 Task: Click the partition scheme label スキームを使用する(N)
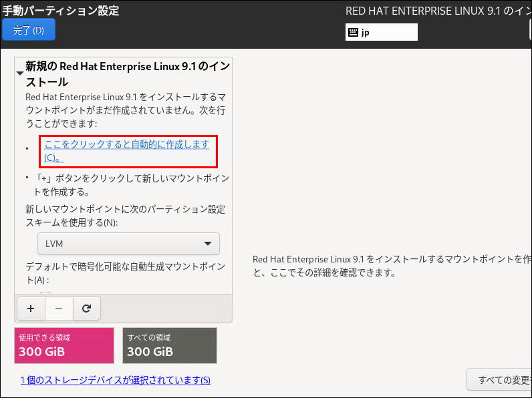pos(125,216)
